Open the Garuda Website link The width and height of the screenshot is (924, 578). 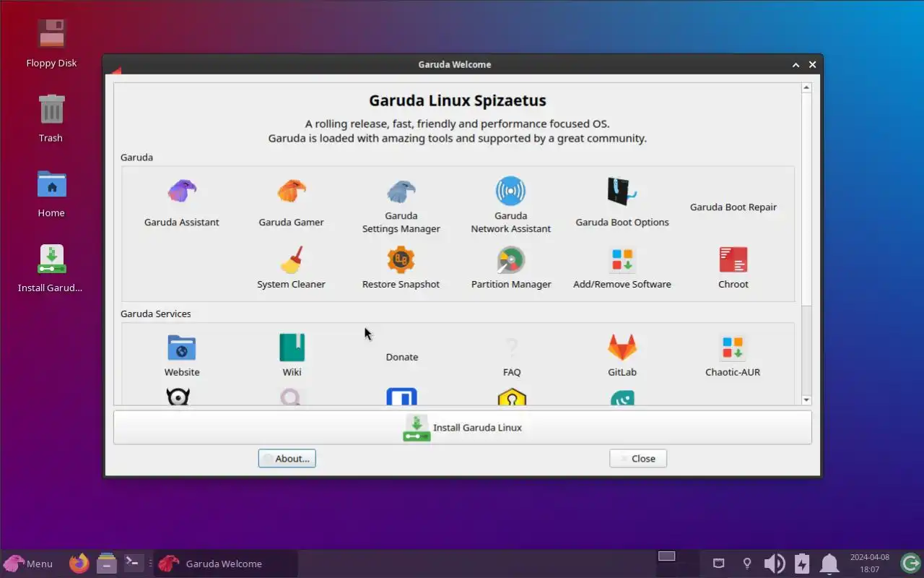point(181,355)
